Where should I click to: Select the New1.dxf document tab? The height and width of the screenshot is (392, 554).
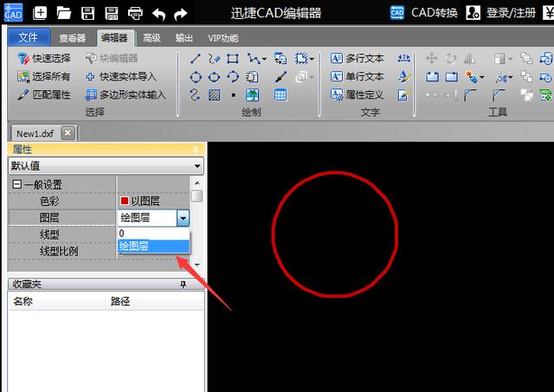[x=35, y=134]
